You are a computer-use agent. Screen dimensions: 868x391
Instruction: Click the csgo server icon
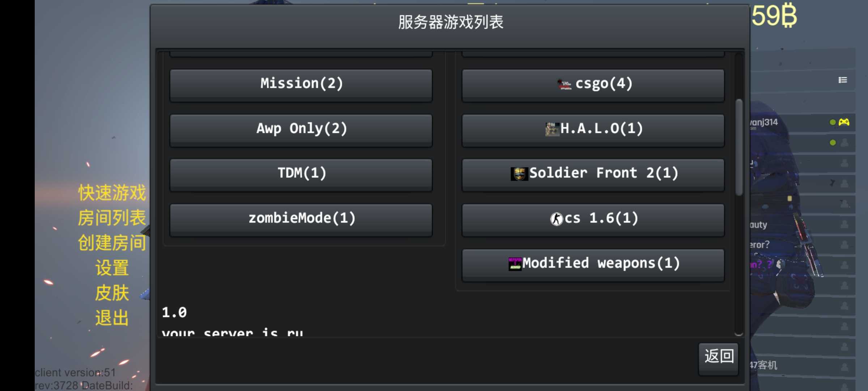click(x=564, y=85)
